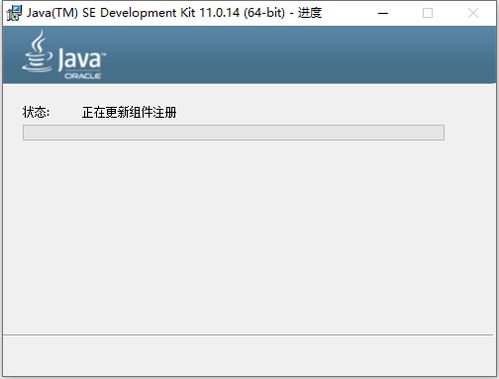This screenshot has width=499, height=379.
Task: Click the greyed-out maximize button
Action: [428, 13]
